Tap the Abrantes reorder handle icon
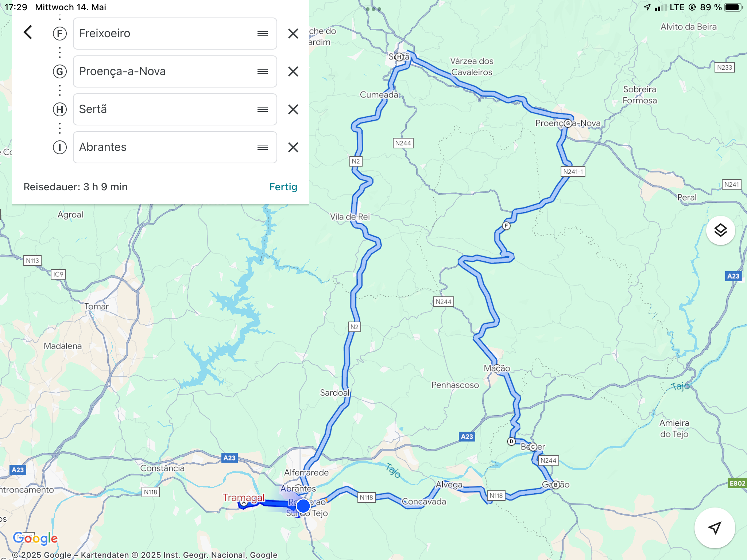This screenshot has width=747, height=560. point(263,147)
